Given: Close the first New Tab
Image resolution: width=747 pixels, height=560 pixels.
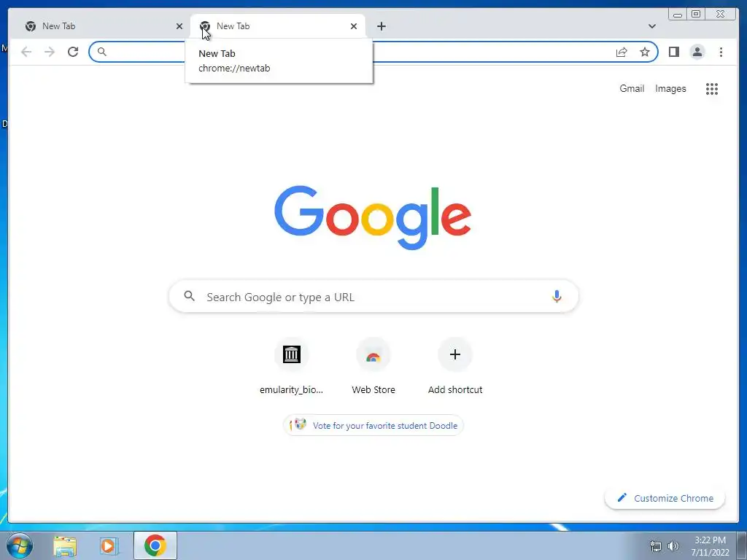Looking at the screenshot, I should [x=179, y=26].
